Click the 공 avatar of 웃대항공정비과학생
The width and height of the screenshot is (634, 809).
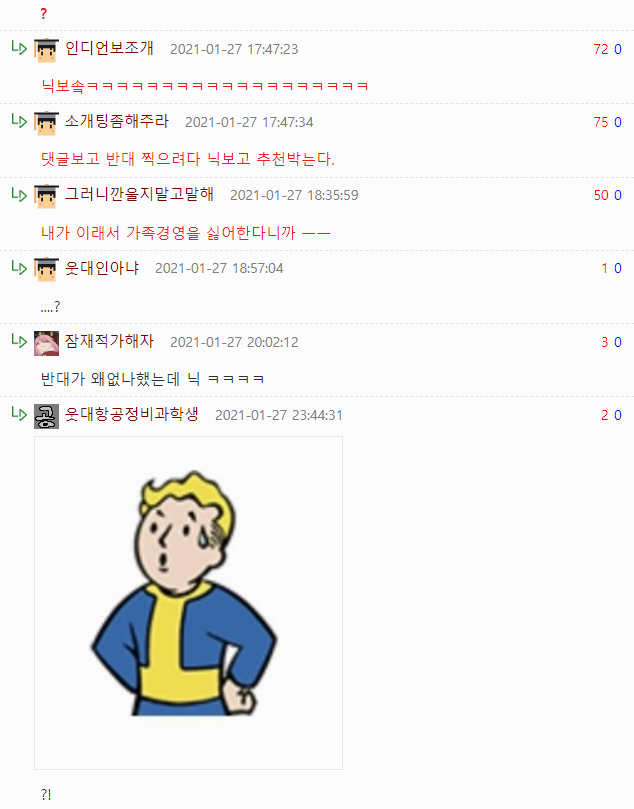click(46, 416)
